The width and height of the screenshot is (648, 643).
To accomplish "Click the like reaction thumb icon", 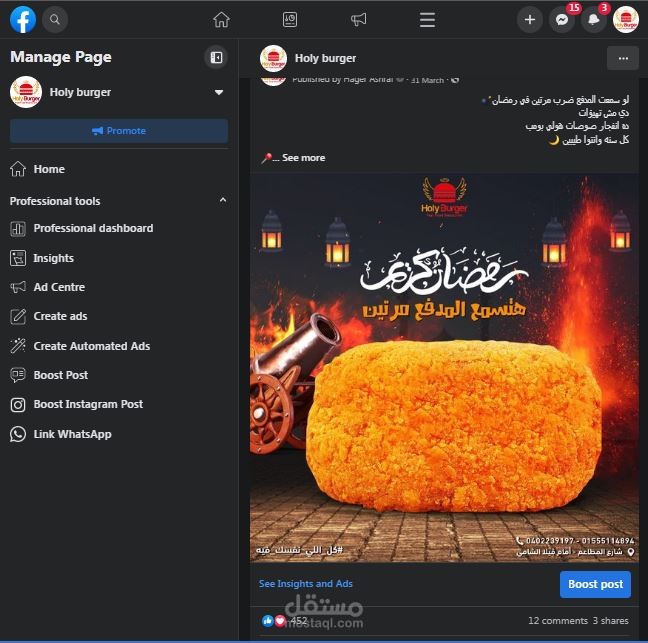I will 268,620.
